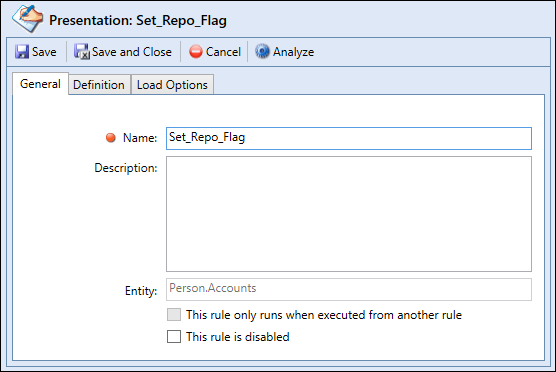Click the orange required indicator beside Name

[111, 138]
